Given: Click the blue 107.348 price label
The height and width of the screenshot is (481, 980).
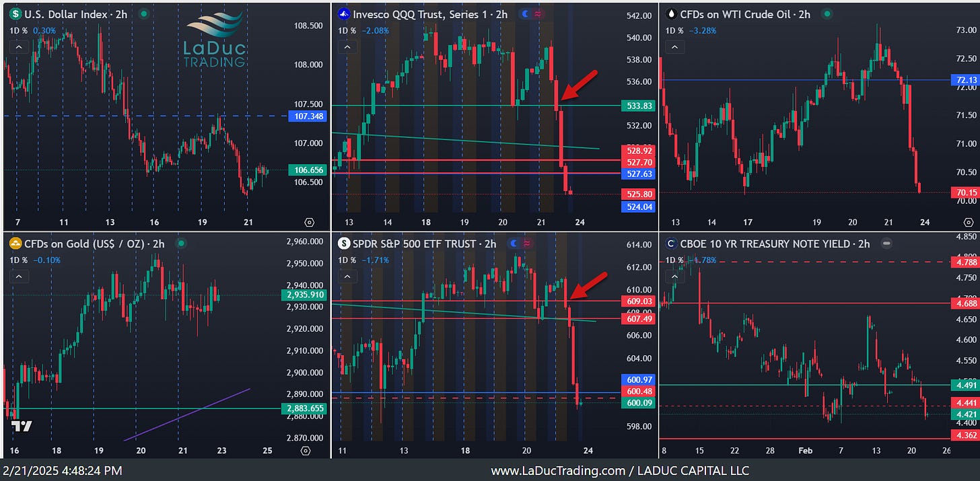Looking at the screenshot, I should pos(306,116).
